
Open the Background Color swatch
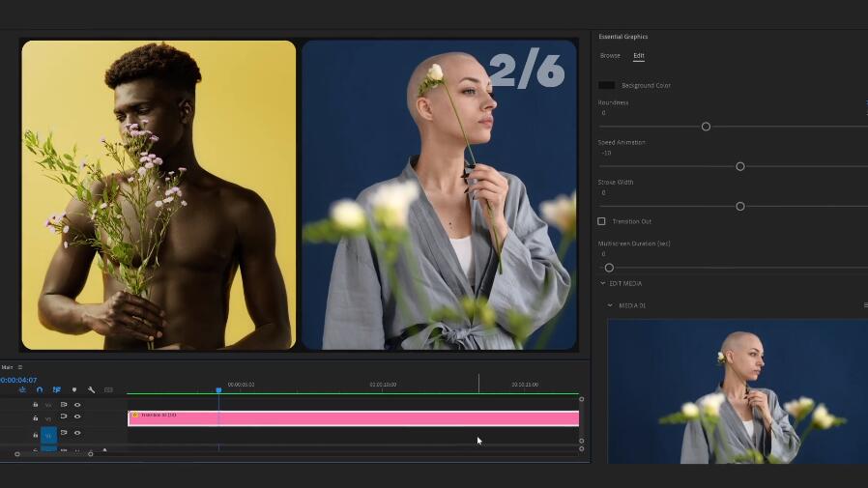coord(606,85)
